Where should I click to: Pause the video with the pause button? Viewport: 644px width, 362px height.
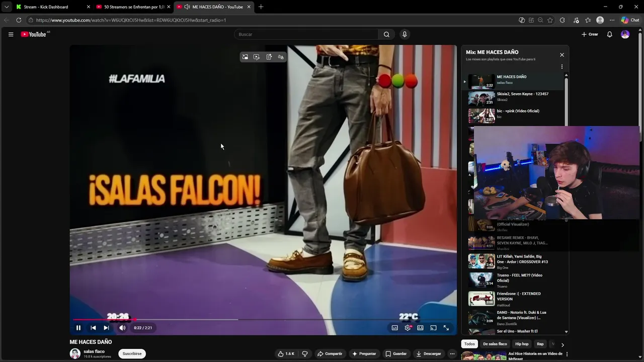(x=78, y=328)
